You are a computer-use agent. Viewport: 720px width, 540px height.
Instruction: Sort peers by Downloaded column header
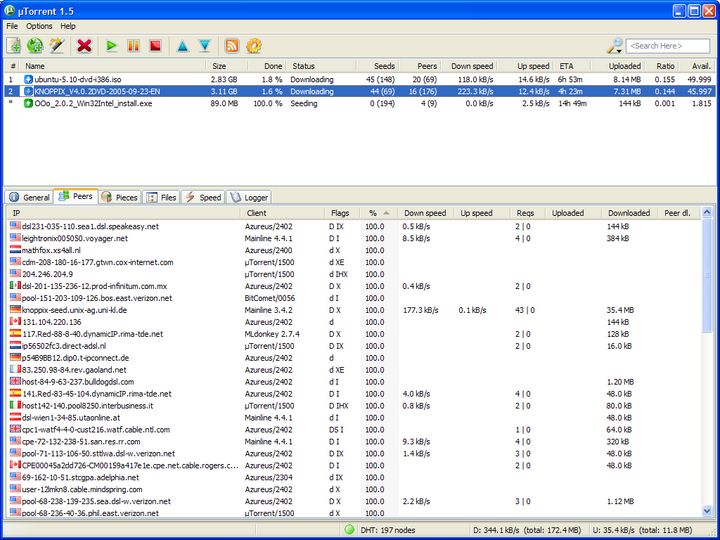pos(630,213)
